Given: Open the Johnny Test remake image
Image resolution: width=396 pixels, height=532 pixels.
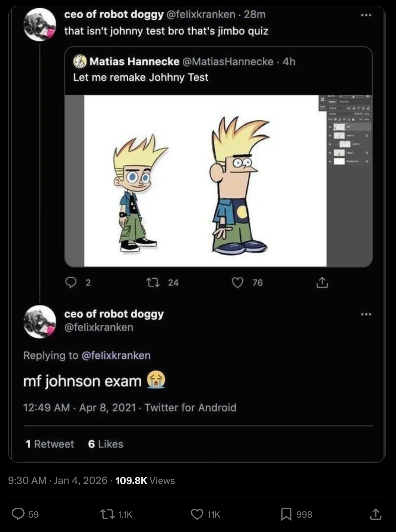Looking at the screenshot, I should coord(205,181).
